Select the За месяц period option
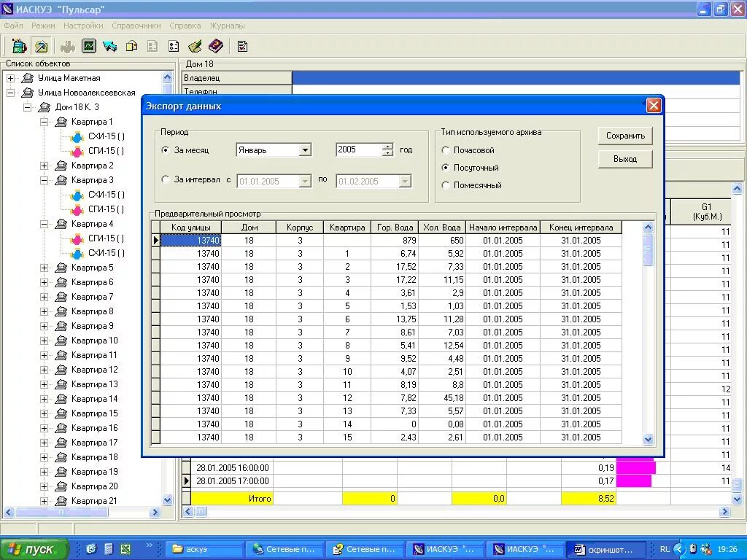The width and height of the screenshot is (747, 560). 166,150
